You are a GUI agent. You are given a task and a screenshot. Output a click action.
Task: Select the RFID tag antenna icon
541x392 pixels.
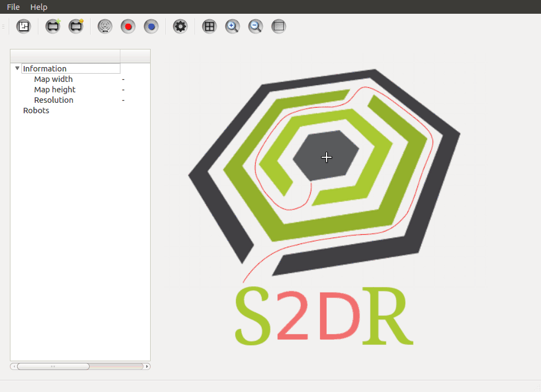tap(105, 26)
